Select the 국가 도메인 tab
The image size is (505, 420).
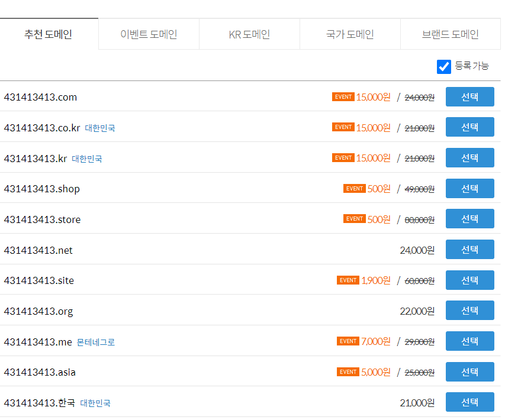point(349,34)
